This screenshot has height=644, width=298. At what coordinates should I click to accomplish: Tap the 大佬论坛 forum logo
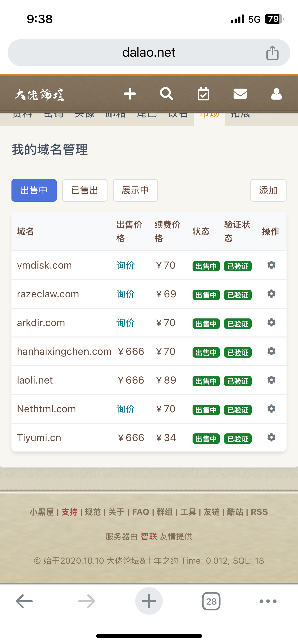click(39, 95)
